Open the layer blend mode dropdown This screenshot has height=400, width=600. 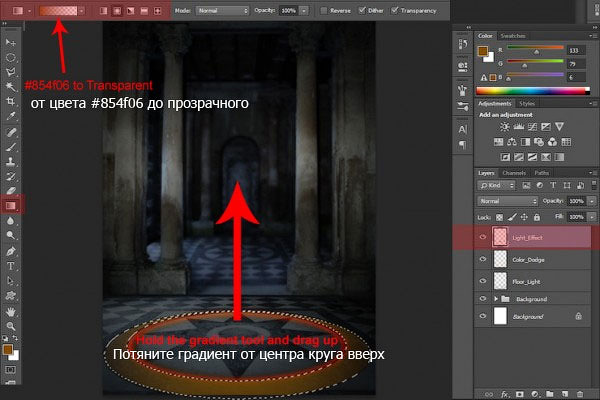(x=507, y=200)
